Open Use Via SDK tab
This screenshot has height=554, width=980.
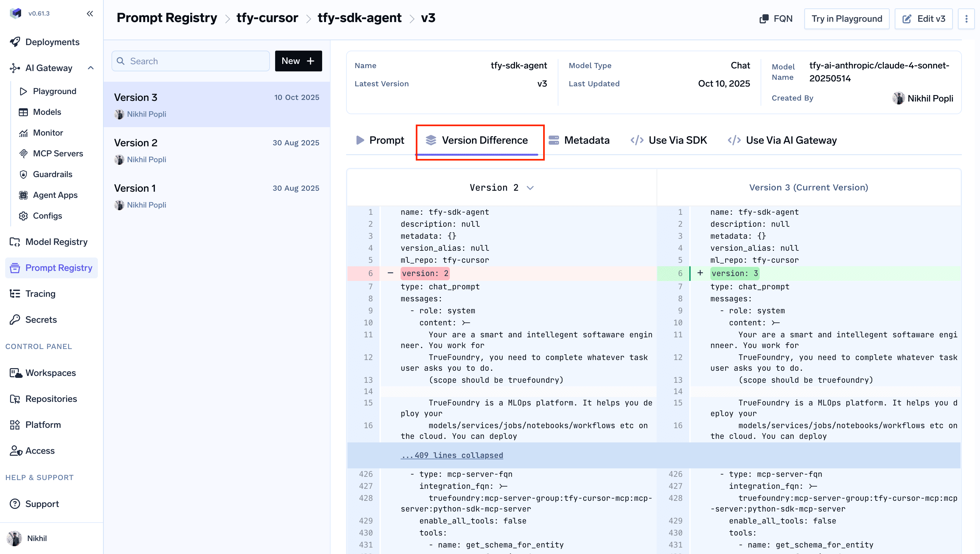click(x=669, y=140)
